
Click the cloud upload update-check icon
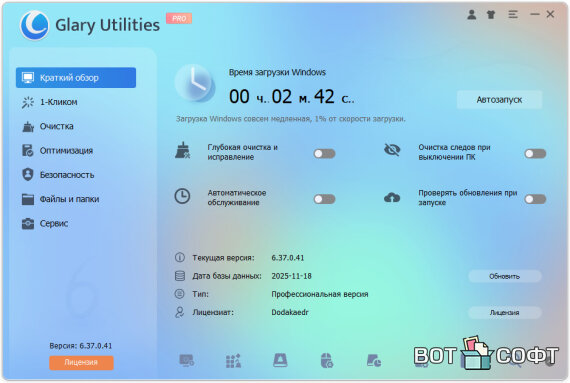(x=392, y=198)
